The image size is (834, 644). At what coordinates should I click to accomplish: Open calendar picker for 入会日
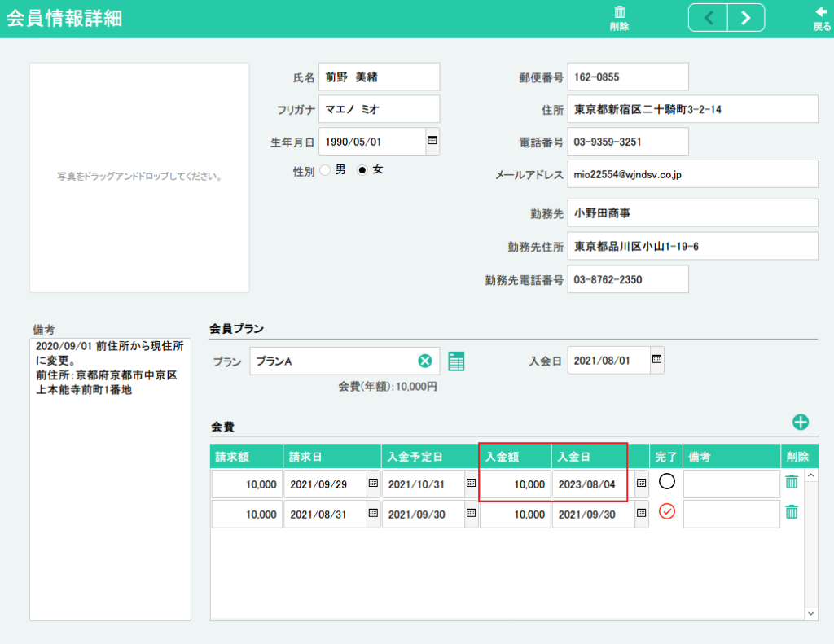point(656,359)
